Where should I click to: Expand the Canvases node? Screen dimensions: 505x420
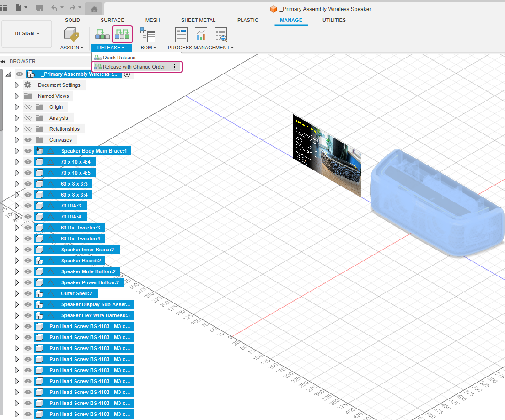point(17,140)
